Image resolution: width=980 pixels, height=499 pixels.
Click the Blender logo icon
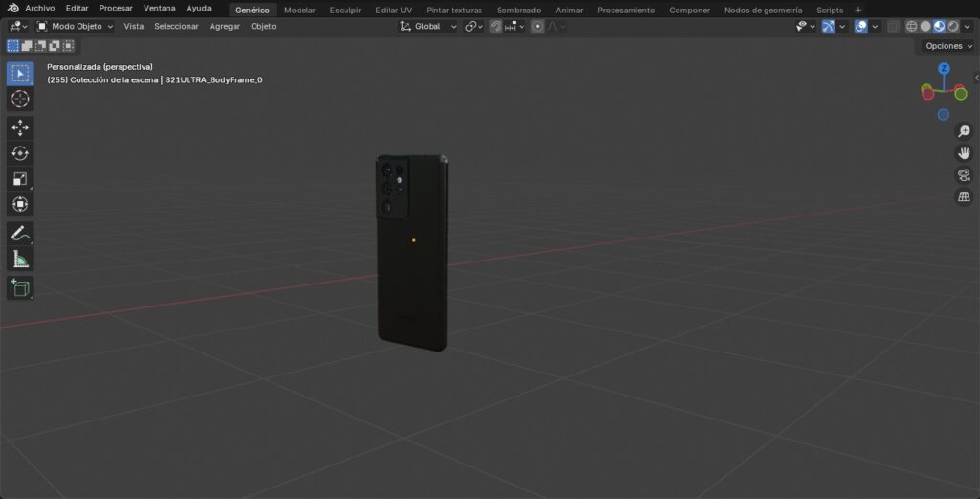pyautogui.click(x=12, y=8)
